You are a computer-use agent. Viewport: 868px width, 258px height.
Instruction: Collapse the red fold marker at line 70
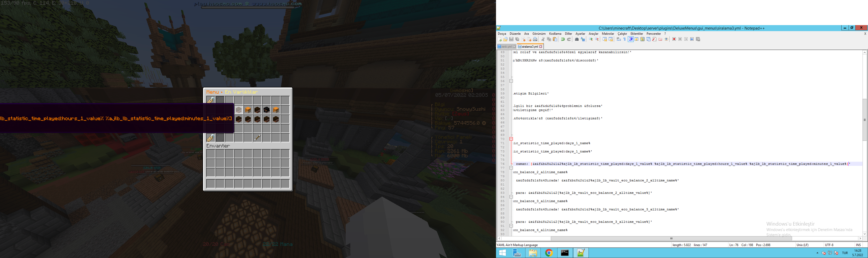511,139
